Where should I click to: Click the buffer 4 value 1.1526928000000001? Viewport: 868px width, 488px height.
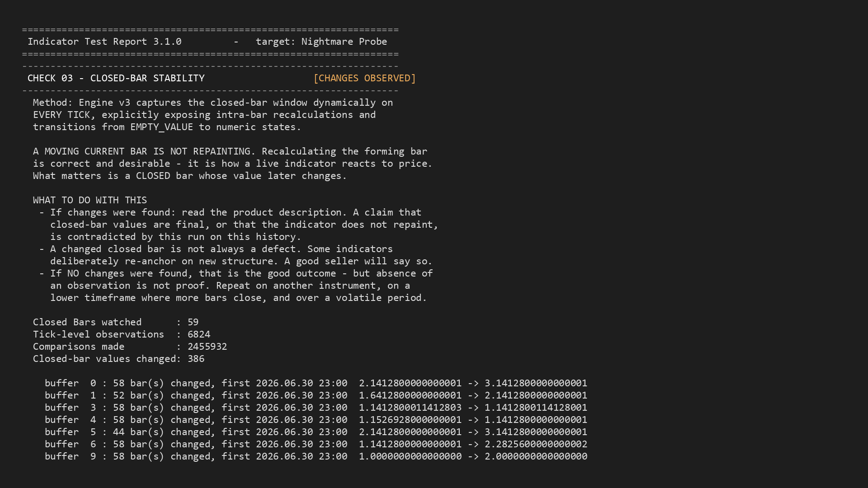click(410, 420)
